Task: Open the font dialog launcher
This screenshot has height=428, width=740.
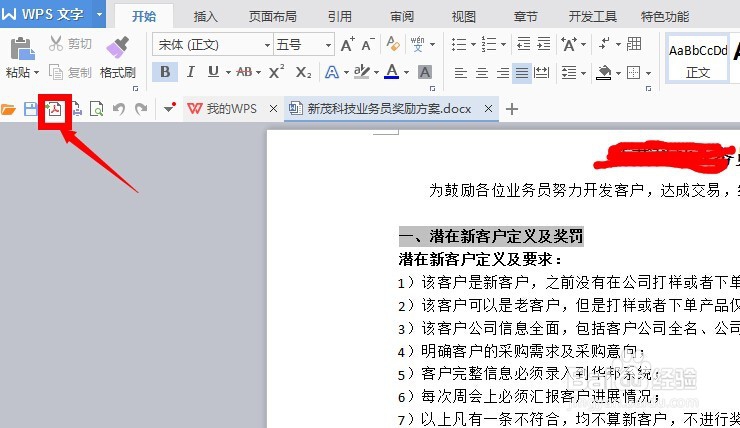Action: tap(432, 88)
